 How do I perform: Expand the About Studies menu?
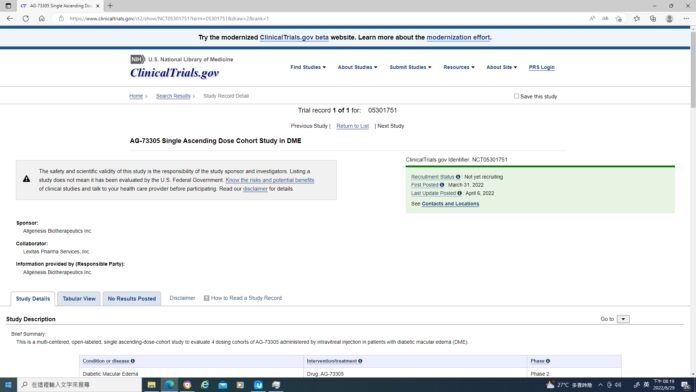pos(357,67)
